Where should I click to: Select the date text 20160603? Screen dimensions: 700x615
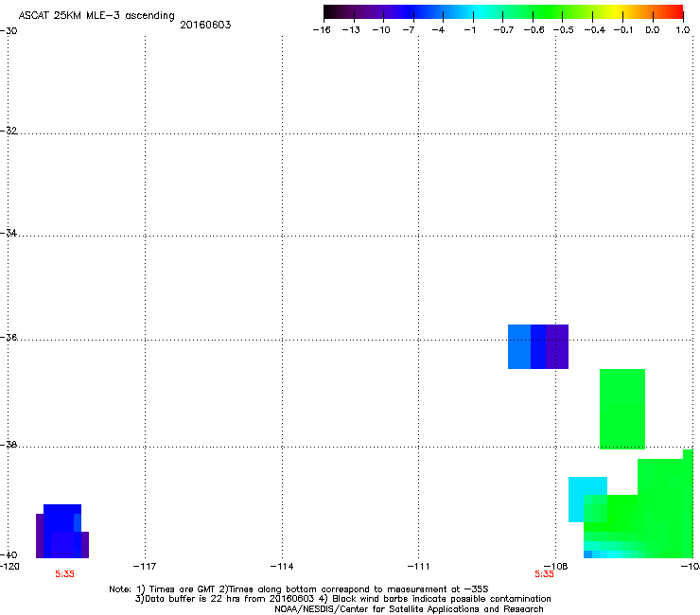(x=205, y=25)
